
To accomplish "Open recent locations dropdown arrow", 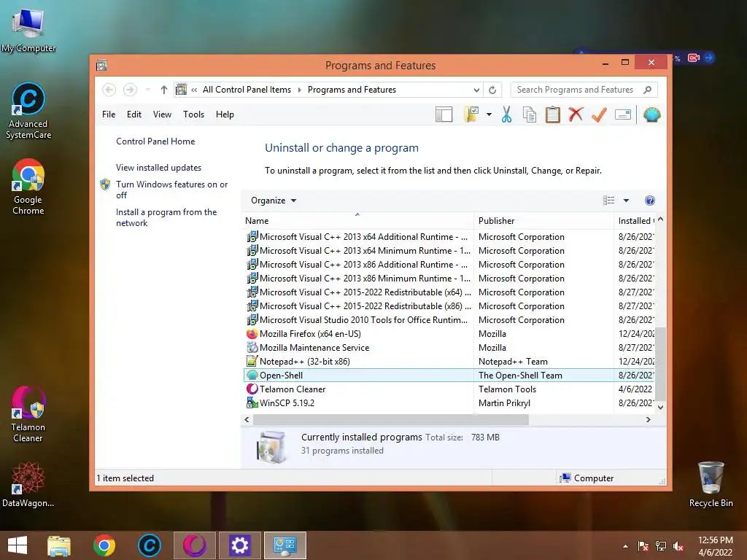I will [147, 90].
